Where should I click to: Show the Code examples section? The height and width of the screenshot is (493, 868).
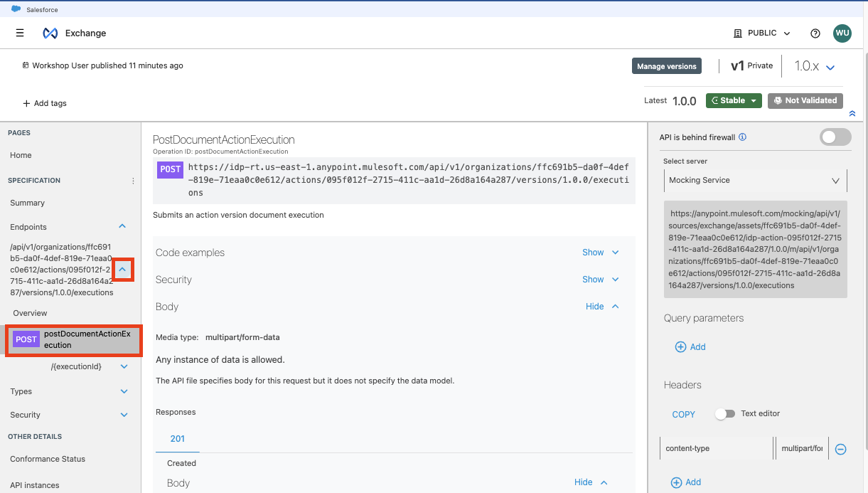[601, 253]
